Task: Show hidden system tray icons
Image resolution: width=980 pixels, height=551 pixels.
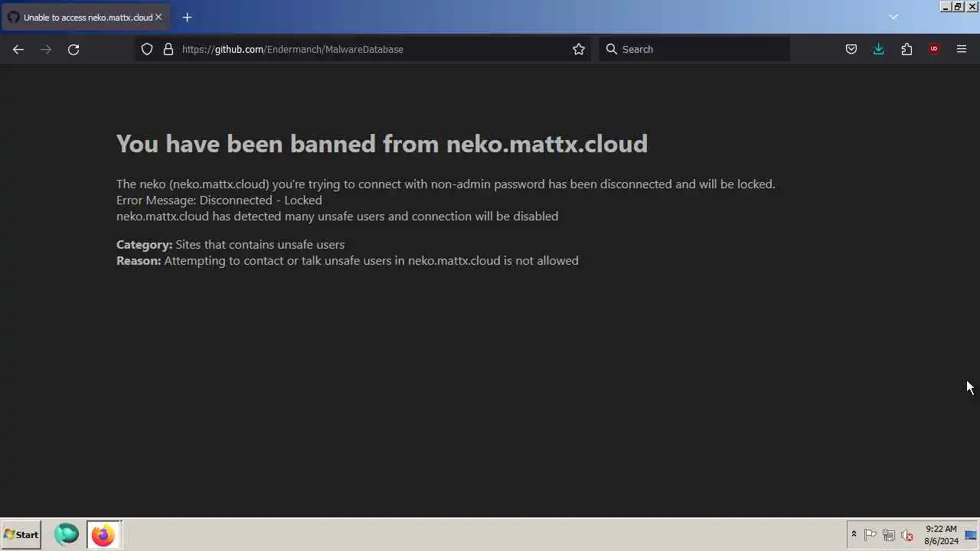Action: 854,535
